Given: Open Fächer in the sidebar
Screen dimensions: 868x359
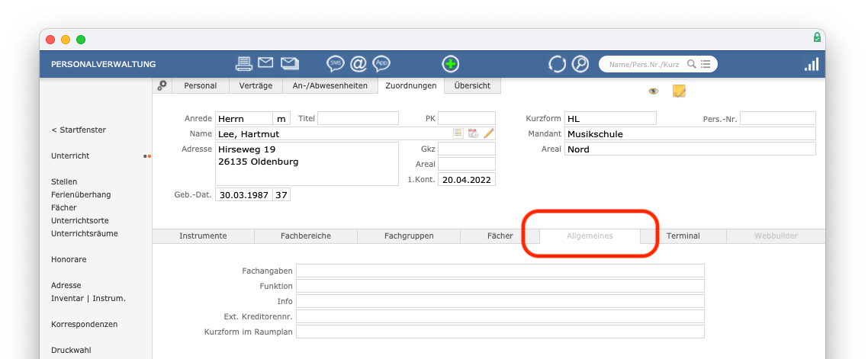Looking at the screenshot, I should point(63,207).
